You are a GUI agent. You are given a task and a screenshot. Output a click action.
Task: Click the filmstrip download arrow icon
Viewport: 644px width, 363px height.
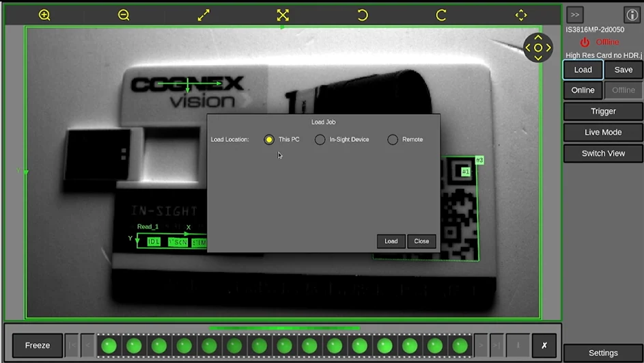coord(518,345)
